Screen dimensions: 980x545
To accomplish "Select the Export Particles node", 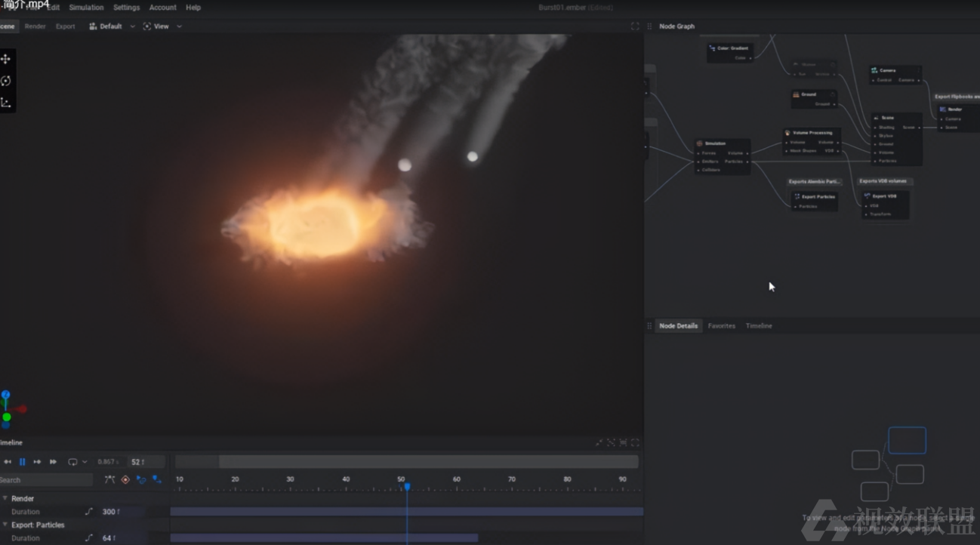I will 815,201.
